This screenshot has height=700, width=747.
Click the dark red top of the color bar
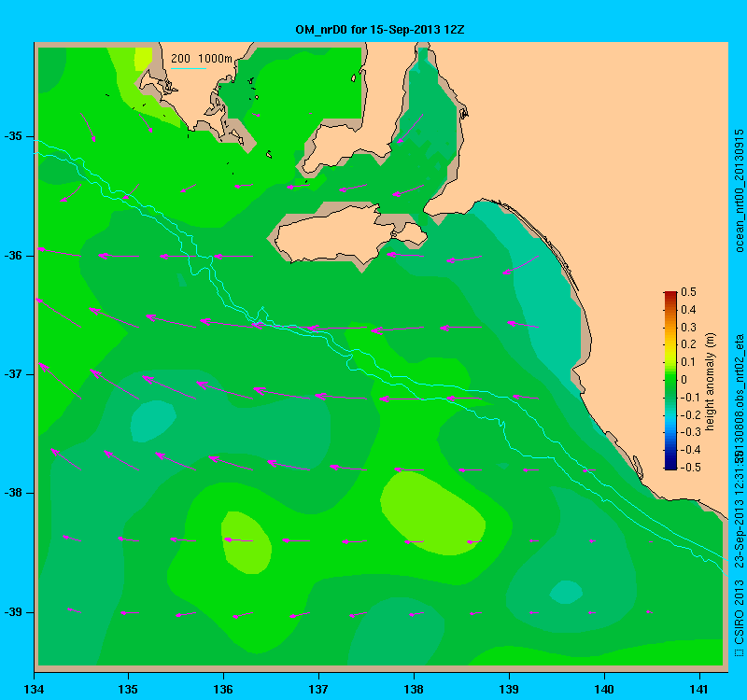[x=670, y=295]
